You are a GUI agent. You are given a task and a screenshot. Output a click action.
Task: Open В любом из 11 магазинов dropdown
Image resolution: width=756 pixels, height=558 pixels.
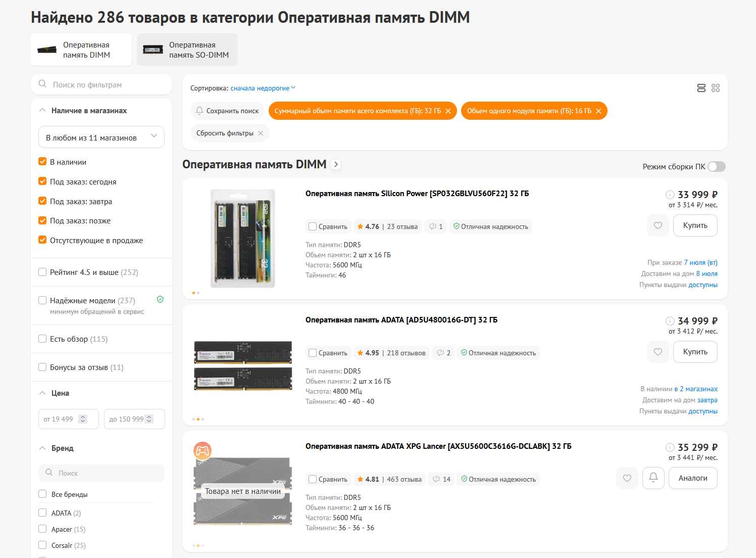[102, 137]
